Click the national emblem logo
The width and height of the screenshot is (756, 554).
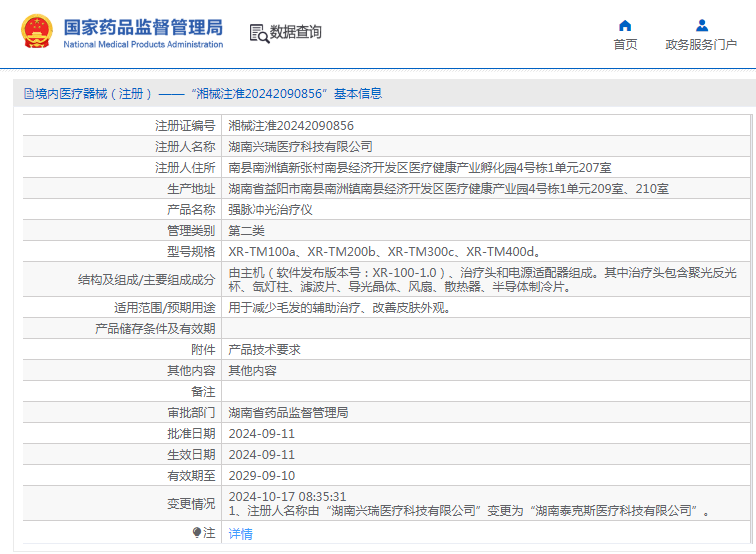(x=37, y=32)
